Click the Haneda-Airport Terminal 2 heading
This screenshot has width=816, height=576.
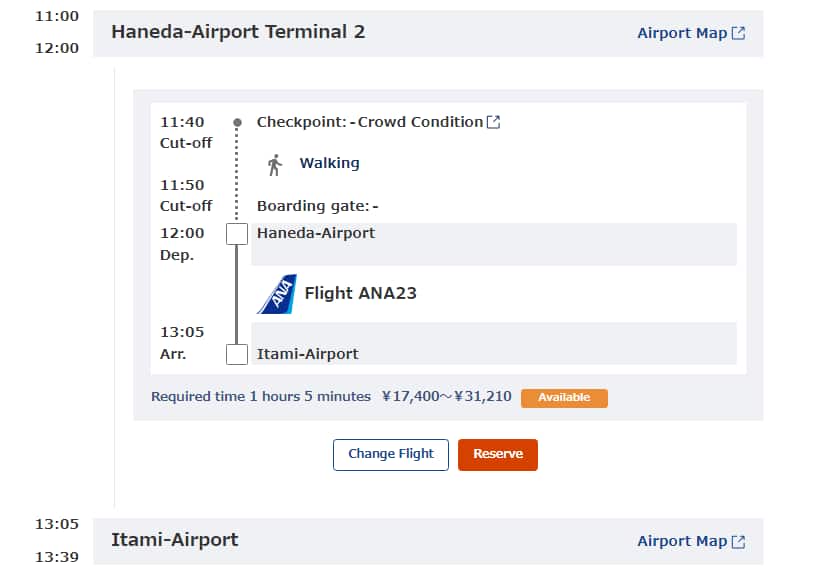point(238,32)
